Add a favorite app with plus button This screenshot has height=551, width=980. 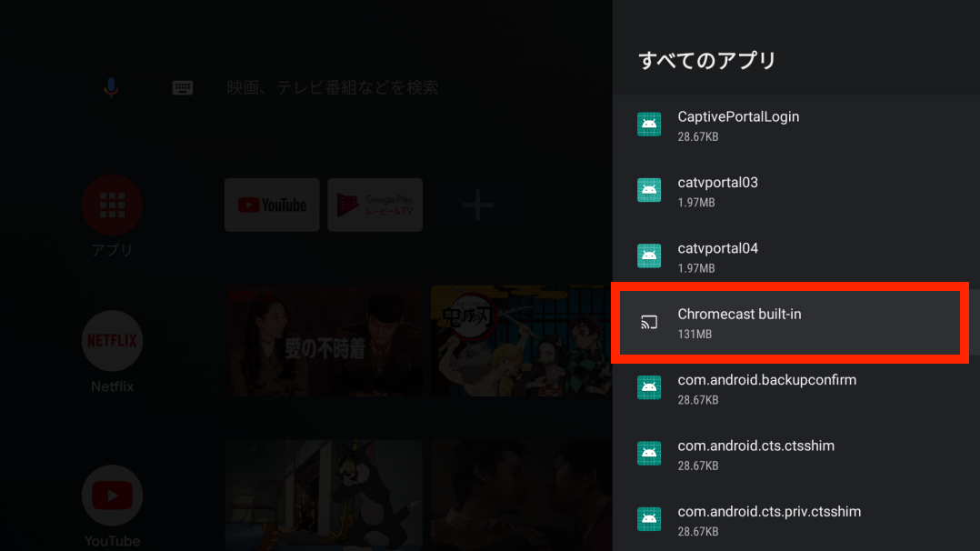[477, 205]
